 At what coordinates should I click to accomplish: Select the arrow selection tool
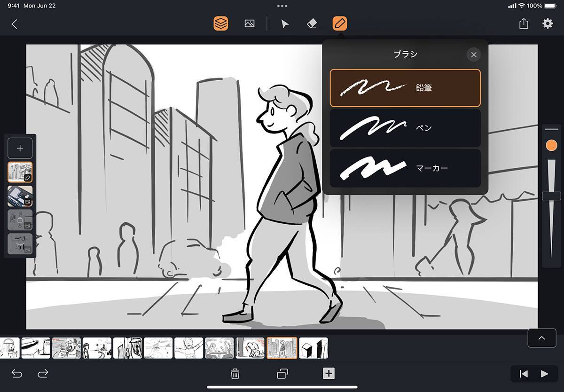point(285,24)
